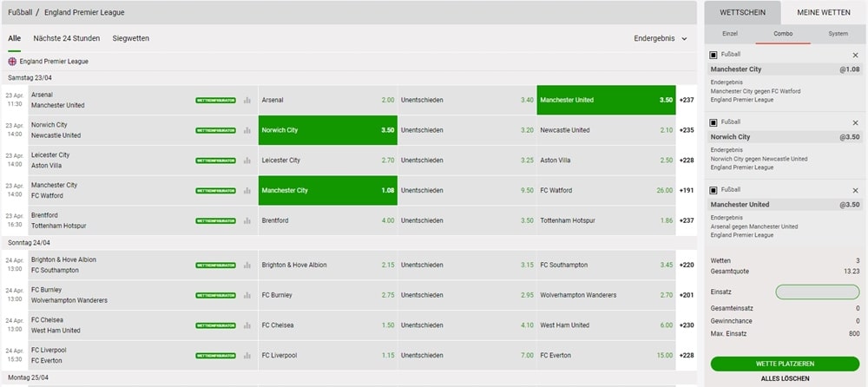Expand +237 more markets for Arsenal match

(x=687, y=100)
